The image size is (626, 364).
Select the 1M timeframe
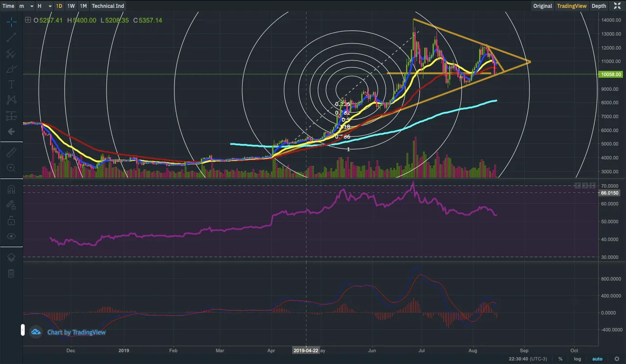[x=83, y=6]
